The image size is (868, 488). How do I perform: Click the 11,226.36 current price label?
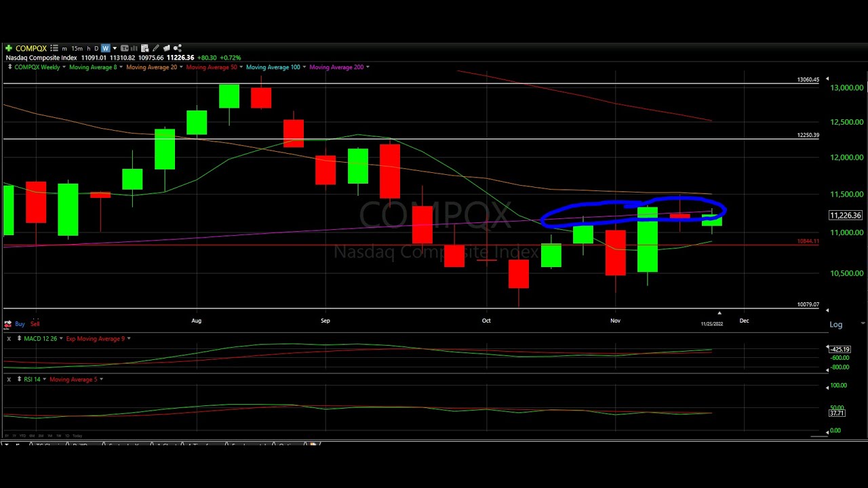click(846, 216)
